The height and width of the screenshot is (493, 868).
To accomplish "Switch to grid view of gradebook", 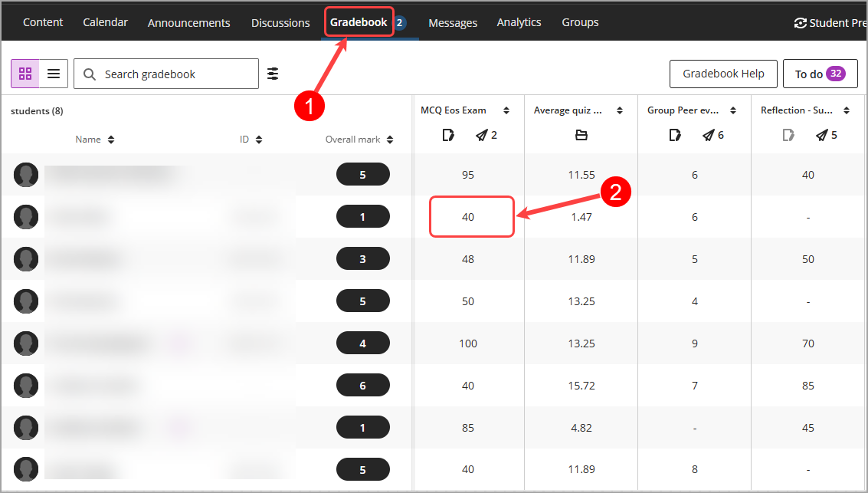I will click(x=25, y=74).
